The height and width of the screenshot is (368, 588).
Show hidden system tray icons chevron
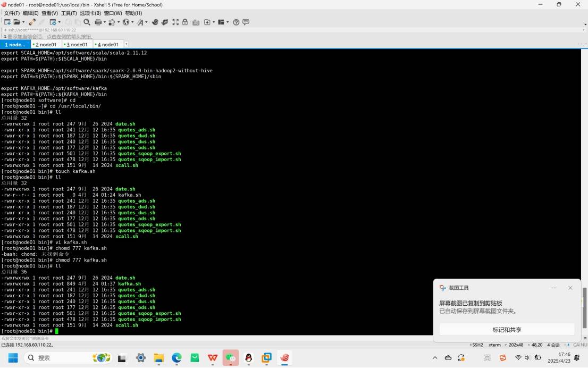coord(435,358)
